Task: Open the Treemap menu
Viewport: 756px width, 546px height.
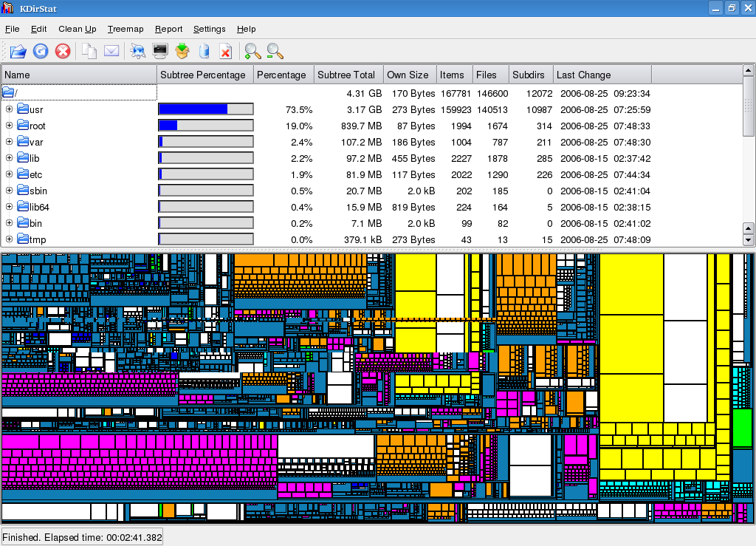Action: click(125, 29)
